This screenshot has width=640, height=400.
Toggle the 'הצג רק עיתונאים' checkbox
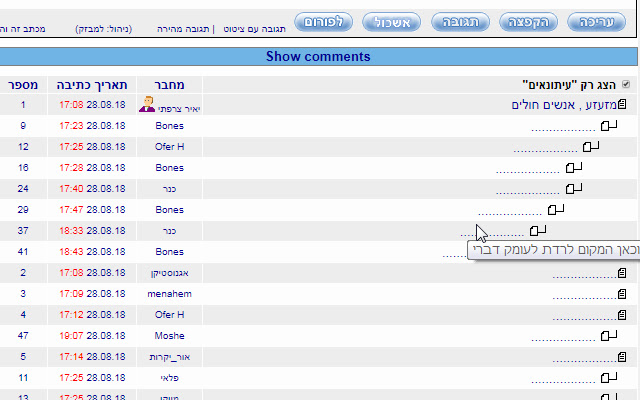click(x=626, y=85)
